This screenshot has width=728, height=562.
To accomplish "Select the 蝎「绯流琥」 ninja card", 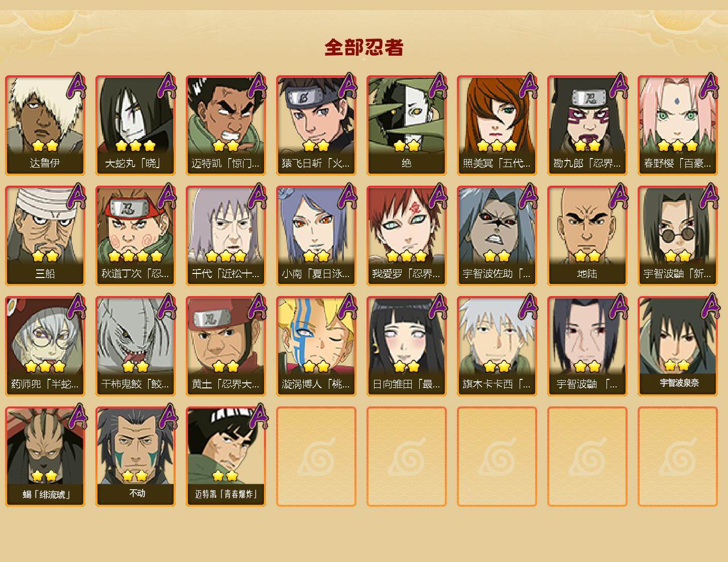I will coord(45,457).
